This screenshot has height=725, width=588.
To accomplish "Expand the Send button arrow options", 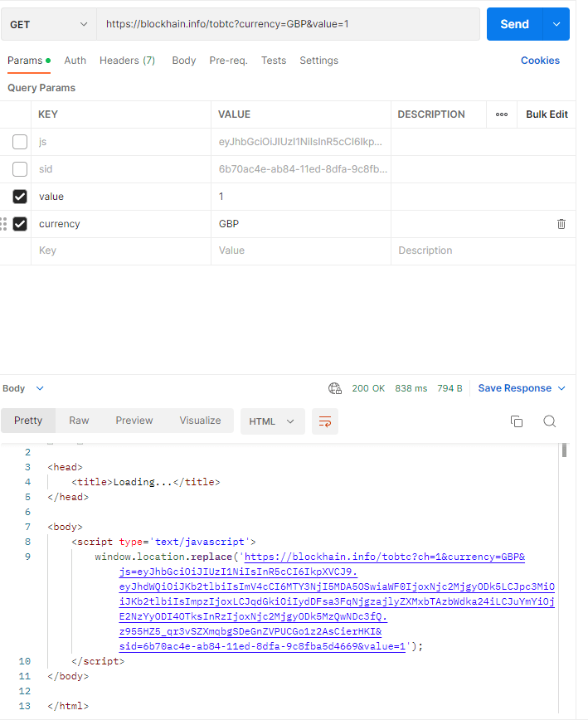I will (556, 24).
